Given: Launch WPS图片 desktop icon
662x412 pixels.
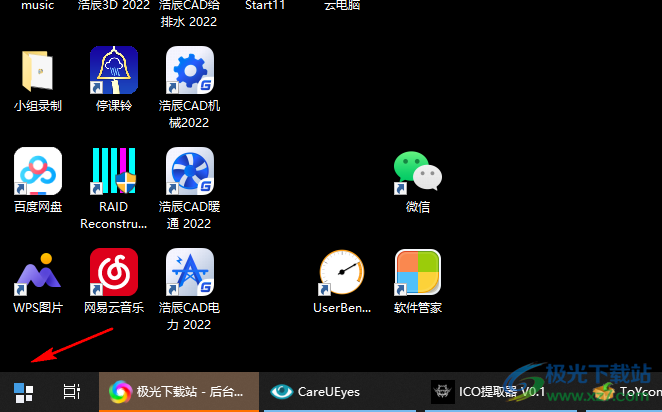Looking at the screenshot, I should click(x=38, y=272).
